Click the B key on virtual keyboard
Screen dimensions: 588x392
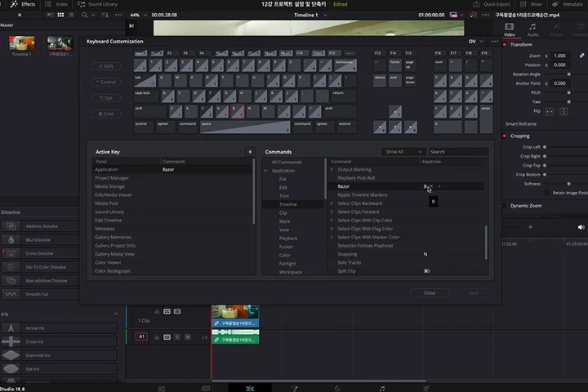tap(238, 111)
